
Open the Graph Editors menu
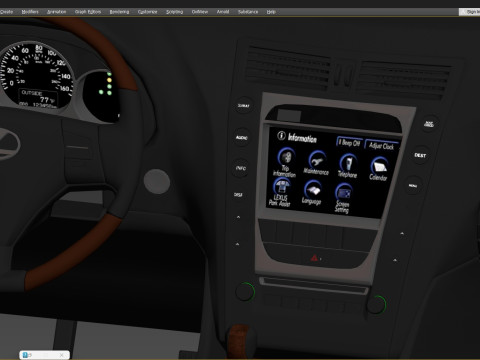pos(88,12)
